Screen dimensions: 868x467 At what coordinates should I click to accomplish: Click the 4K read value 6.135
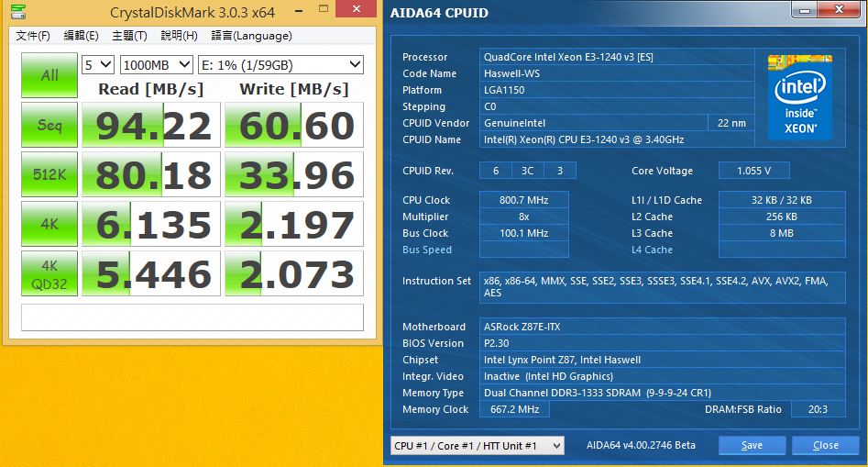(x=151, y=224)
